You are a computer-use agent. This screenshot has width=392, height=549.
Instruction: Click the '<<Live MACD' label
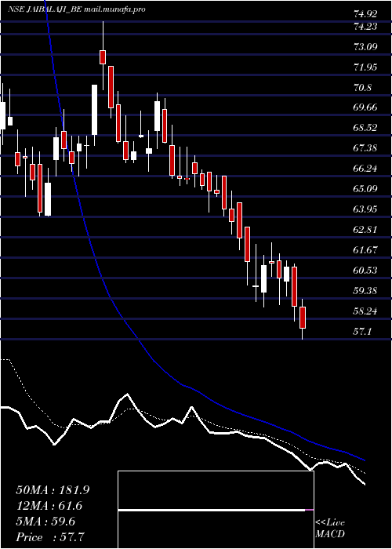pyautogui.click(x=330, y=529)
